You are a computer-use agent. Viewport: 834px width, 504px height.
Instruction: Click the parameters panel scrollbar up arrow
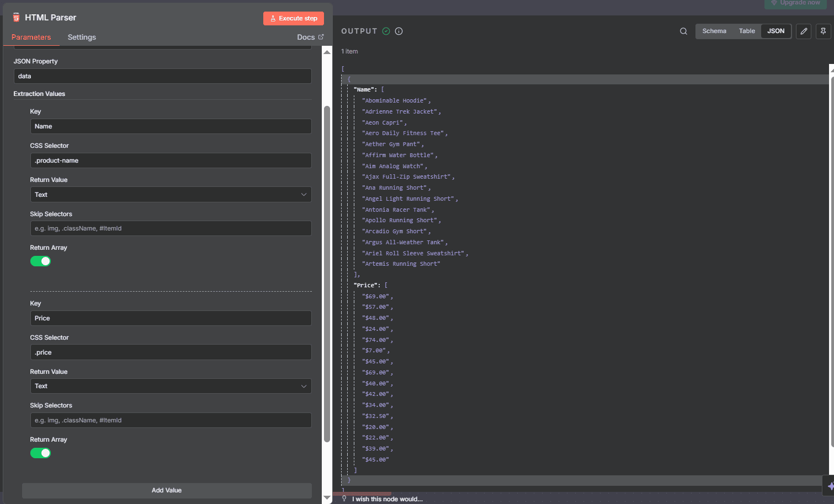(327, 52)
